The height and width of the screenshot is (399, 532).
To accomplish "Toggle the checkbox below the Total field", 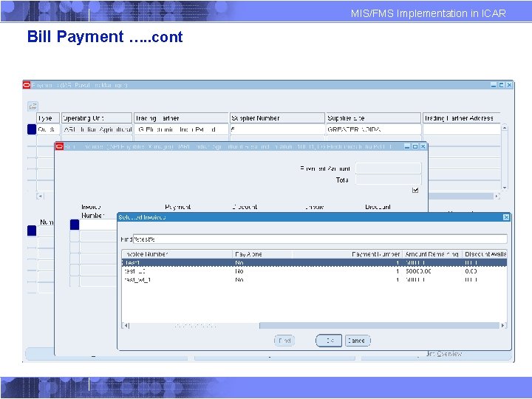I will (x=415, y=190).
